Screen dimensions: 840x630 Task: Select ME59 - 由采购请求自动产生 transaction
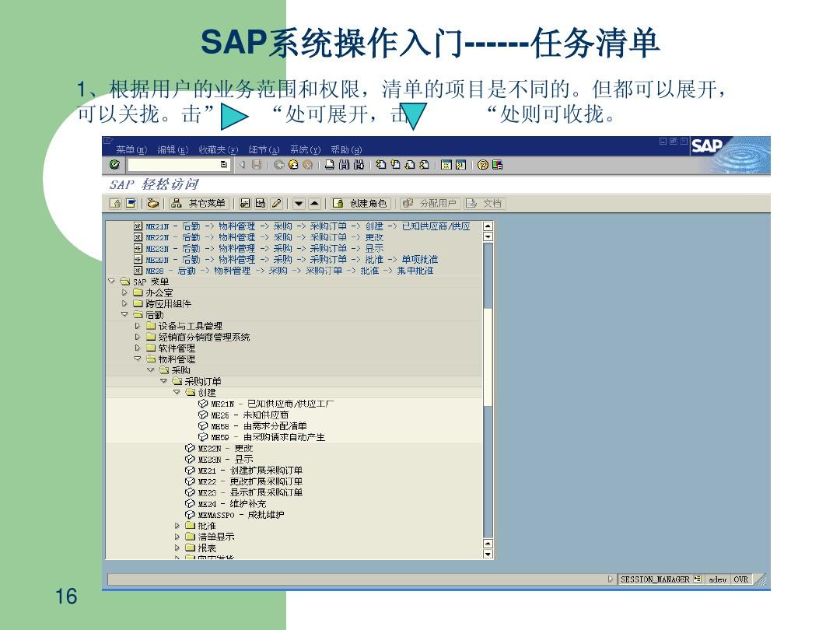(261, 437)
